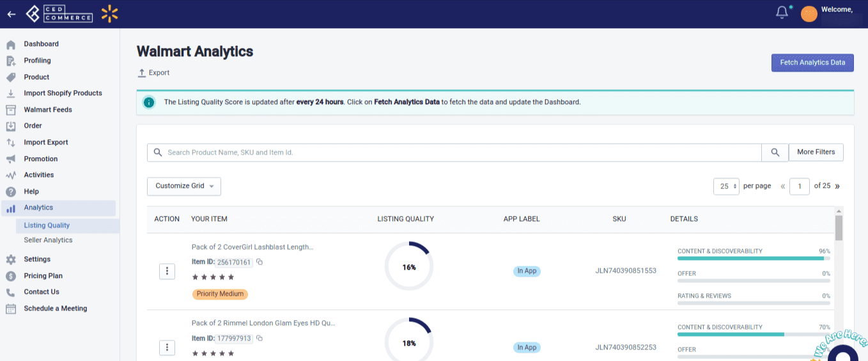Click the info icon in the notice banner
Image resolution: width=868 pixels, height=361 pixels.
click(x=149, y=102)
